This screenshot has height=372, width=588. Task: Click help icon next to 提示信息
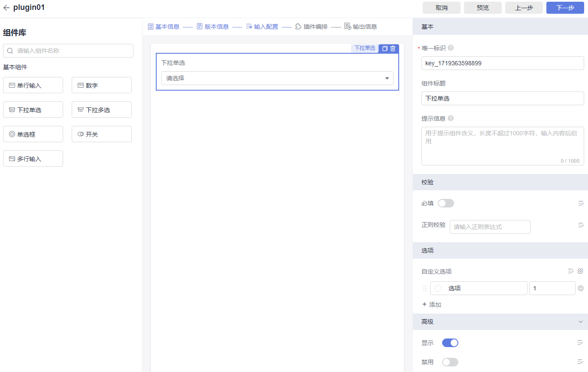[x=451, y=118]
